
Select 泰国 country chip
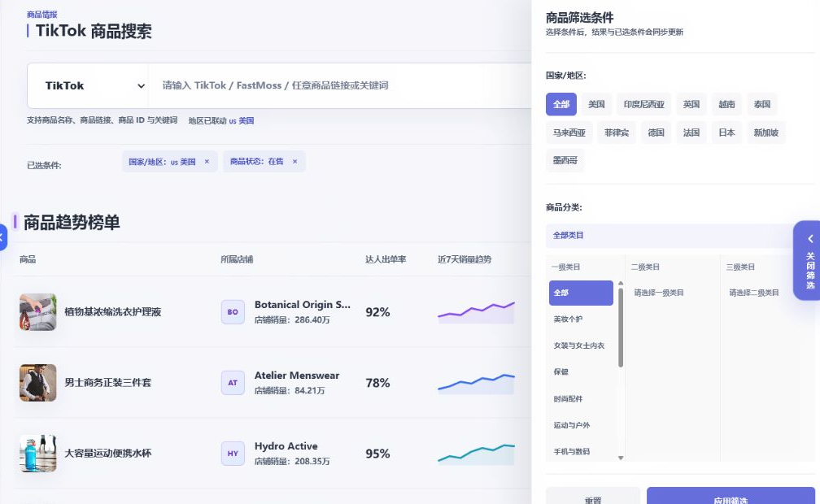762,105
